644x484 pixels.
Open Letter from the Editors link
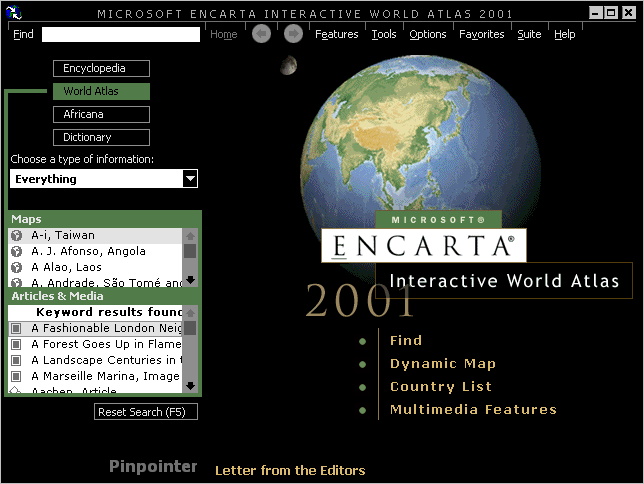click(290, 470)
